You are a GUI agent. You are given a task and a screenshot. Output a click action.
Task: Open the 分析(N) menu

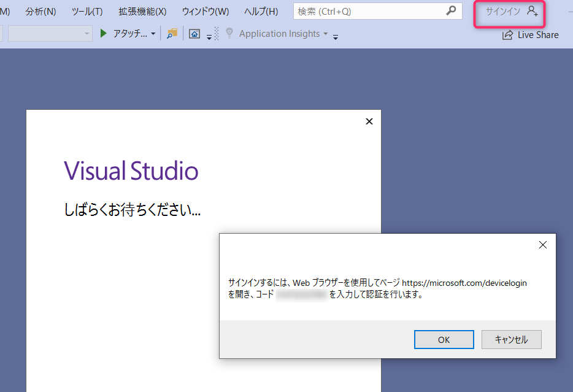tap(40, 12)
